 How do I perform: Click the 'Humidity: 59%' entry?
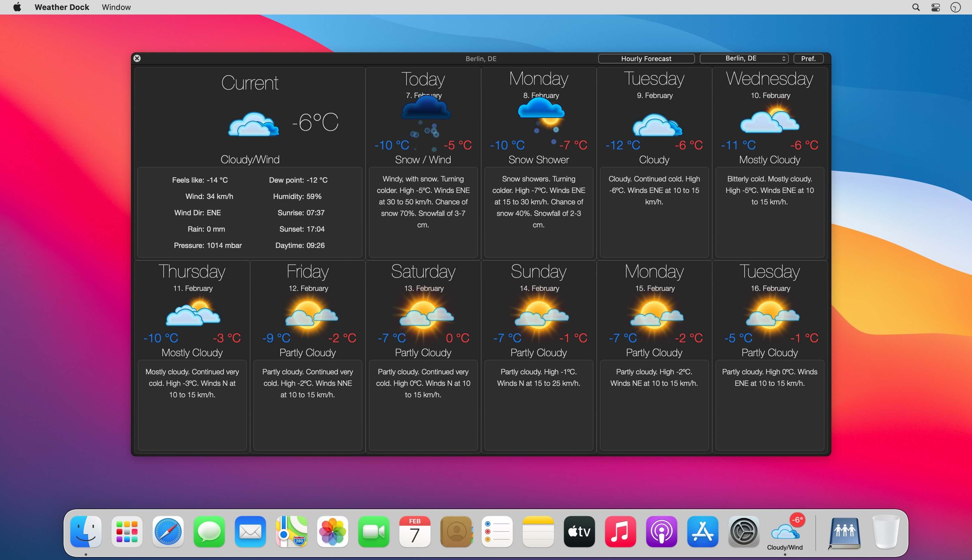pyautogui.click(x=297, y=196)
